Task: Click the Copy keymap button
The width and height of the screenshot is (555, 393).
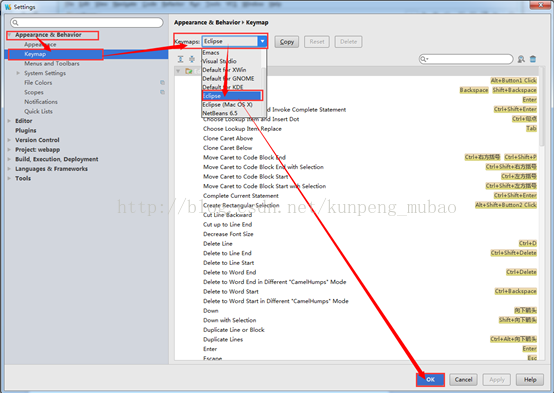Action: pyautogui.click(x=287, y=42)
